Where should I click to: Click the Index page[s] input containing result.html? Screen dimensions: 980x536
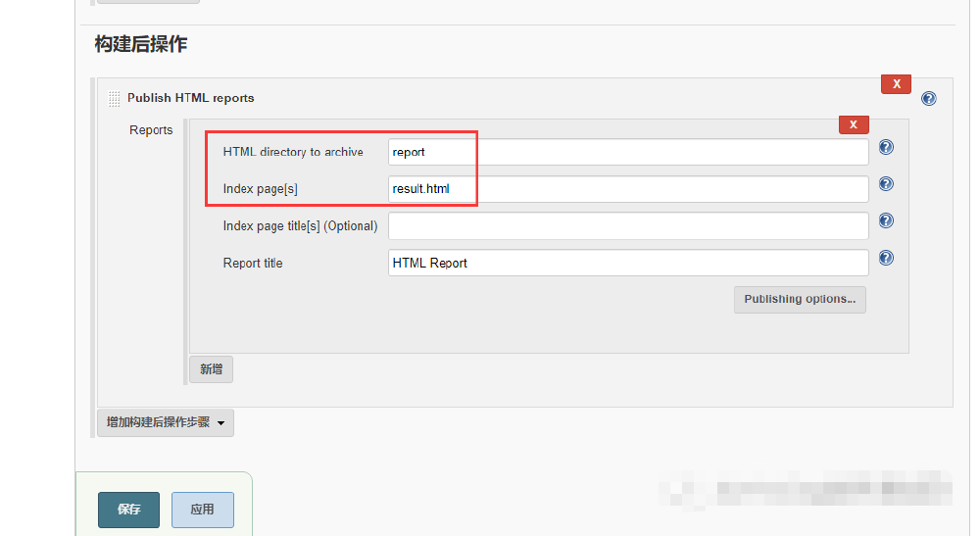[628, 189]
